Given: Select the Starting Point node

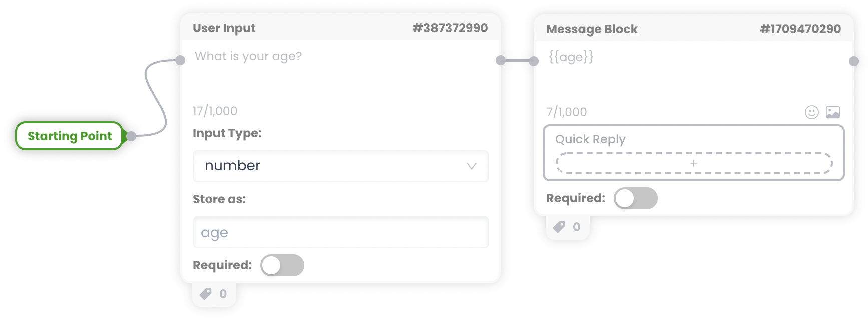Looking at the screenshot, I should click(70, 136).
